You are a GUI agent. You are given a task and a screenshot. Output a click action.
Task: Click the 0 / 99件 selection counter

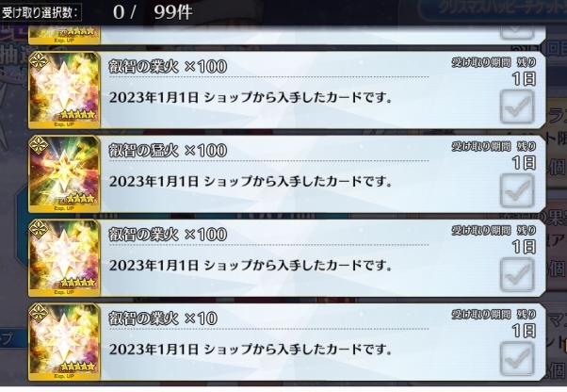(x=153, y=12)
